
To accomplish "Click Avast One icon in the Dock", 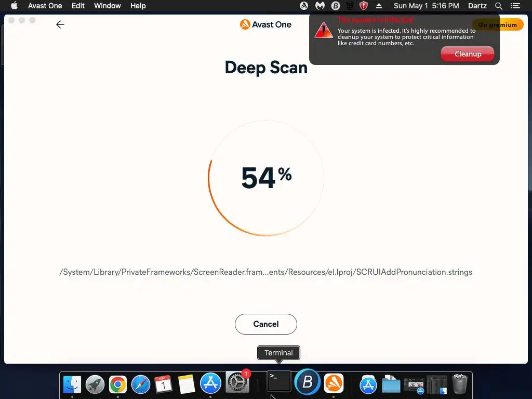I will pos(334,383).
